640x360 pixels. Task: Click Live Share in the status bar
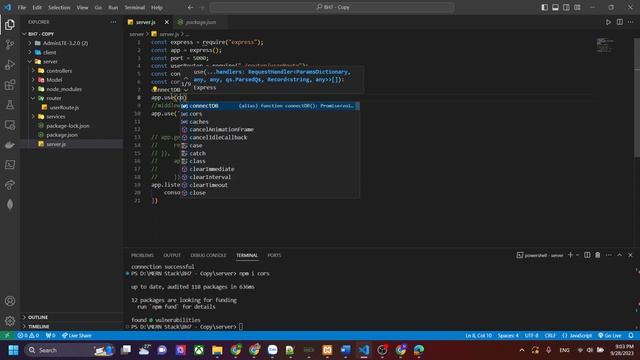(x=77, y=336)
